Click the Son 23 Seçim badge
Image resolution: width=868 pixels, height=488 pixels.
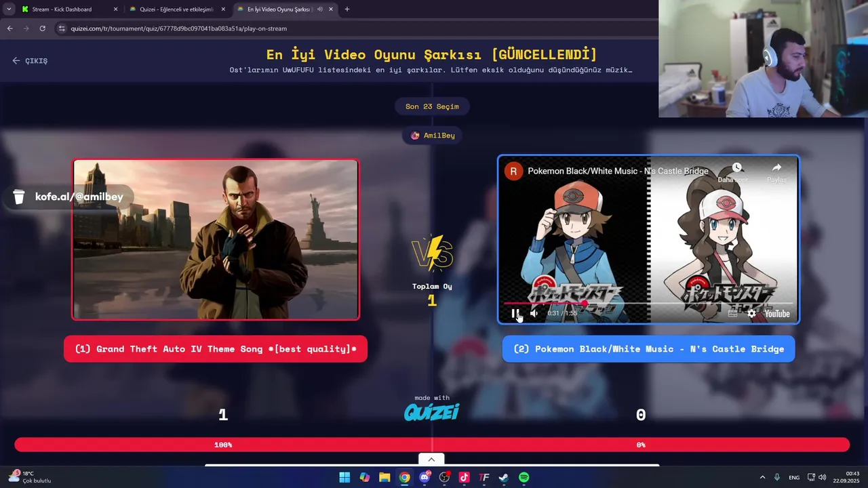pos(432,106)
